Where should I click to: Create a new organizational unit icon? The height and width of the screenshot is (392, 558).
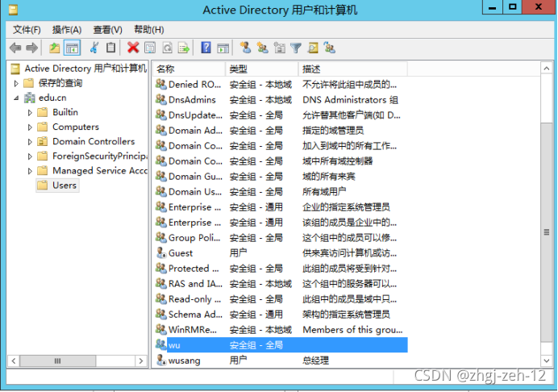click(279, 48)
